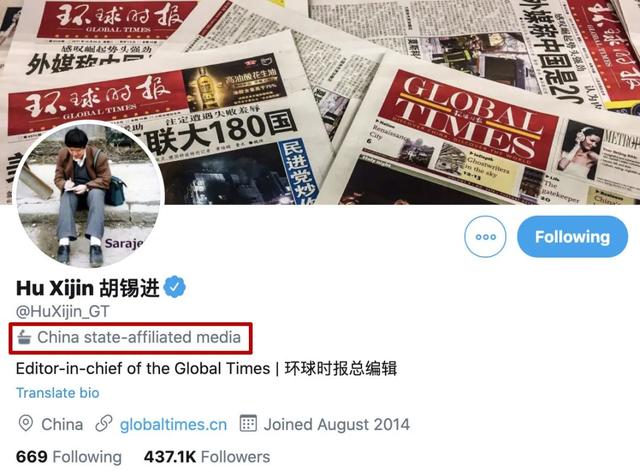This screenshot has width=640, height=471.
Task: Open the globaltimes.cn website link
Action: point(173,424)
